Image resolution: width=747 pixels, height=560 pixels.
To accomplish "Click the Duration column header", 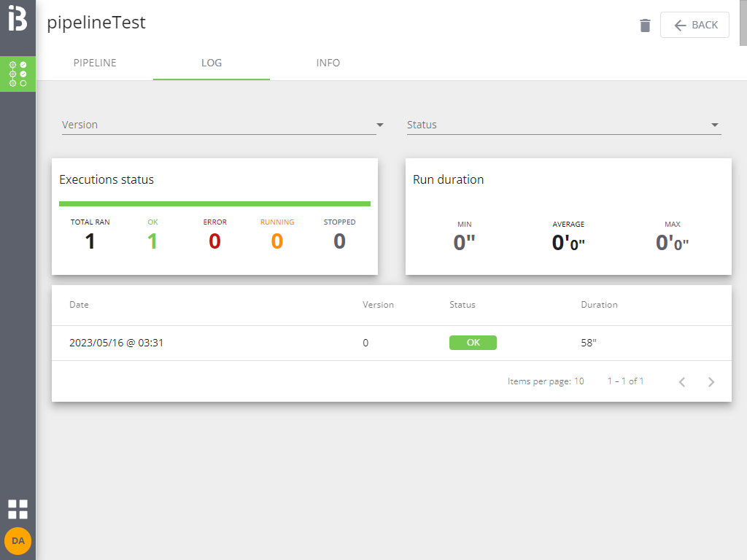I will pos(599,305).
